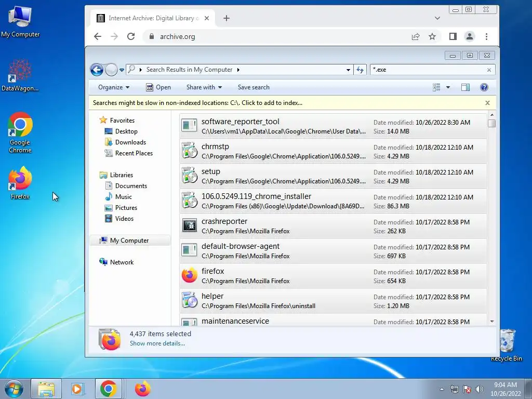Go back in Explorer search window
532x399 pixels.
[x=97, y=70]
